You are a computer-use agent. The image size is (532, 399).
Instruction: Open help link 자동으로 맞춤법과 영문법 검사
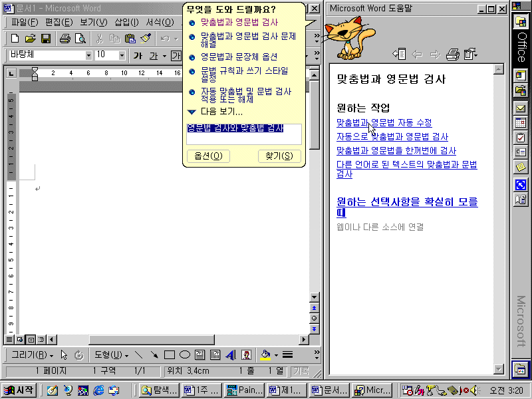point(392,137)
